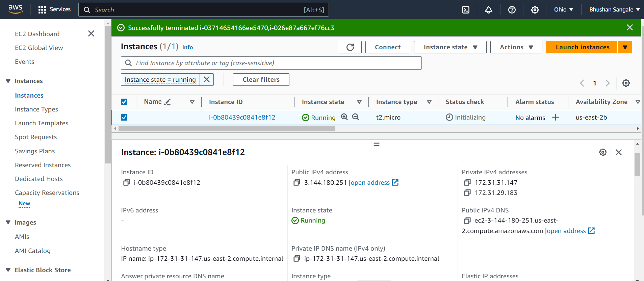Copy the Private IP DNS name
Screen dimensions: 644x281
(297, 258)
